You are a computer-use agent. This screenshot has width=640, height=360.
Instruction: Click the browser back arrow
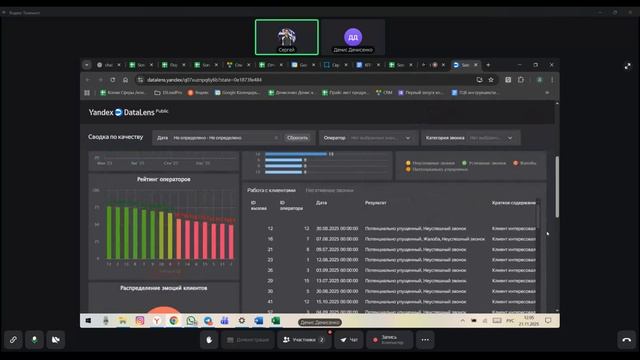[87, 80]
